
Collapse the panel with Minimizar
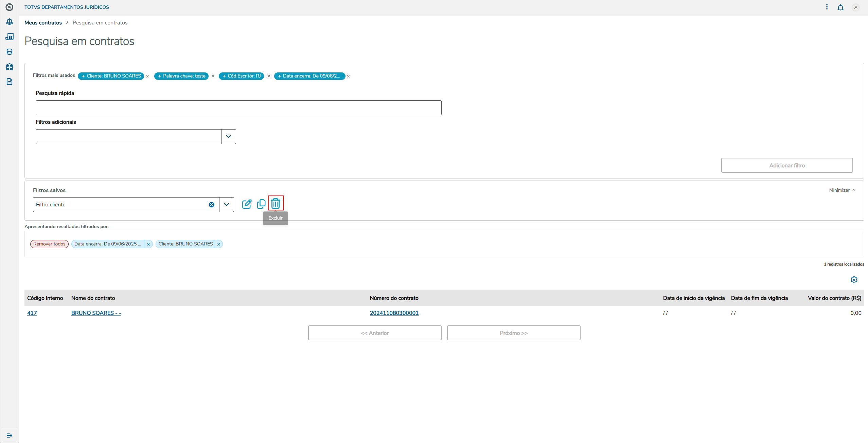click(x=842, y=190)
